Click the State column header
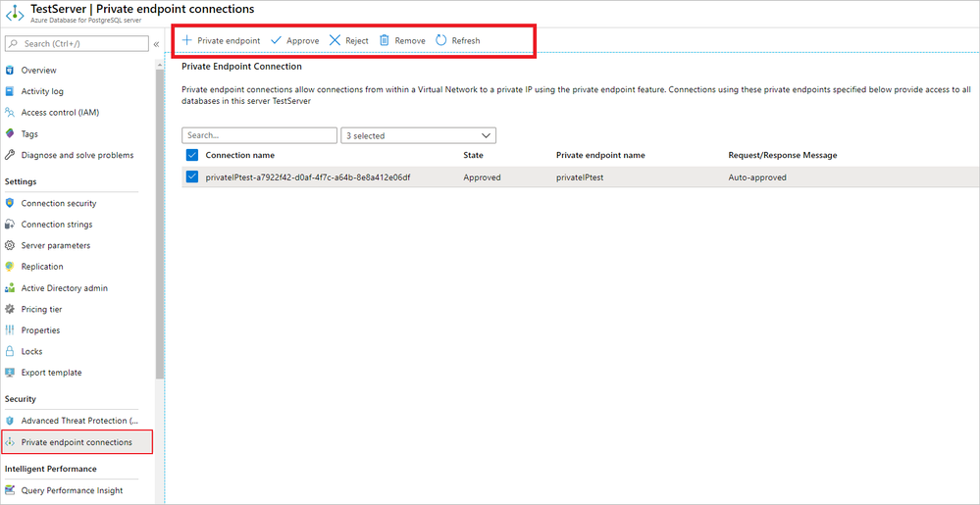Viewport: 980px width, 505px height. click(x=473, y=155)
